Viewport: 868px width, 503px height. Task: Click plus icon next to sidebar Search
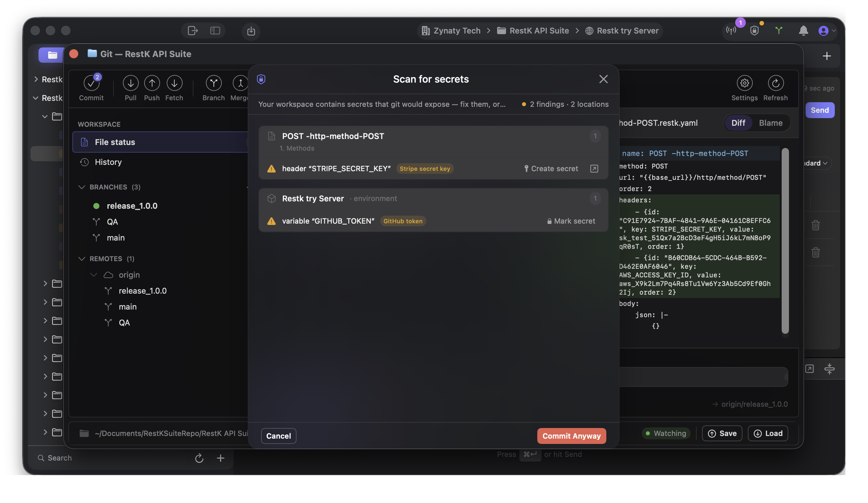[x=220, y=458]
